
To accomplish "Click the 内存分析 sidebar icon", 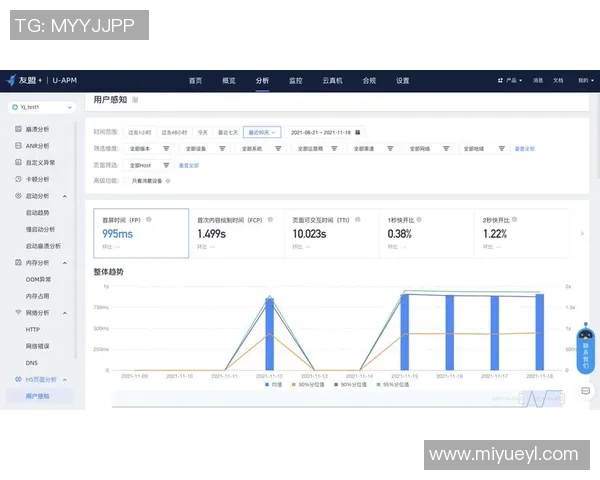I will 18,263.
